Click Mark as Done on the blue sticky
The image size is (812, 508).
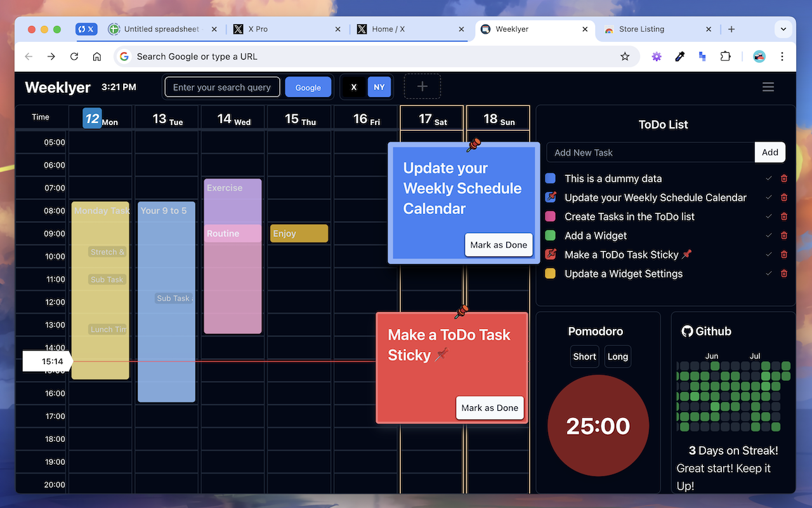pos(499,244)
